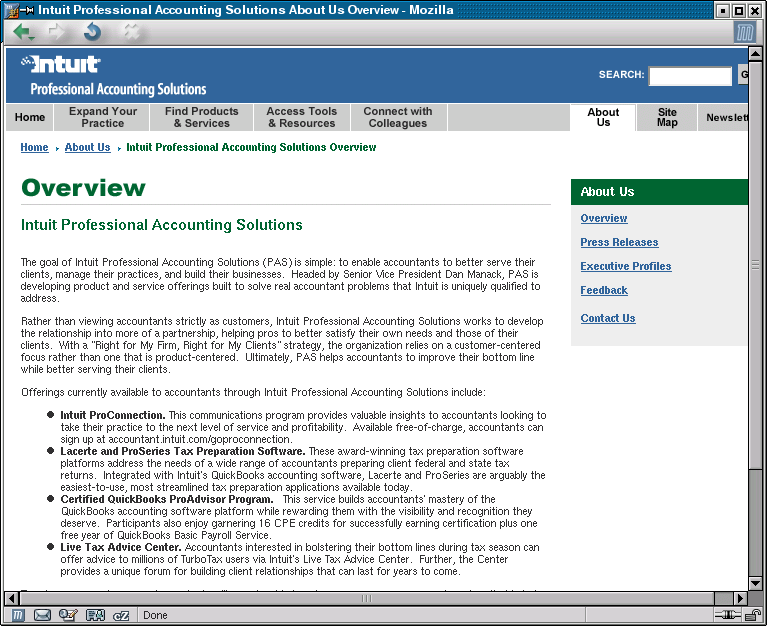The image size is (767, 626).
Task: Click the Intuit logo in the header
Action: click(61, 64)
